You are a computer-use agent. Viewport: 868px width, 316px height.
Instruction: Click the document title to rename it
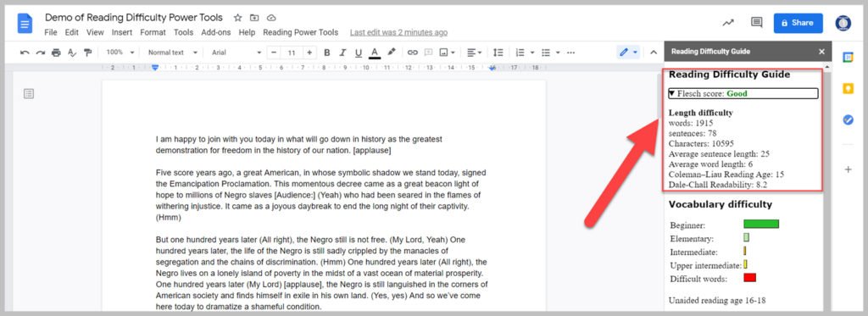click(x=134, y=18)
